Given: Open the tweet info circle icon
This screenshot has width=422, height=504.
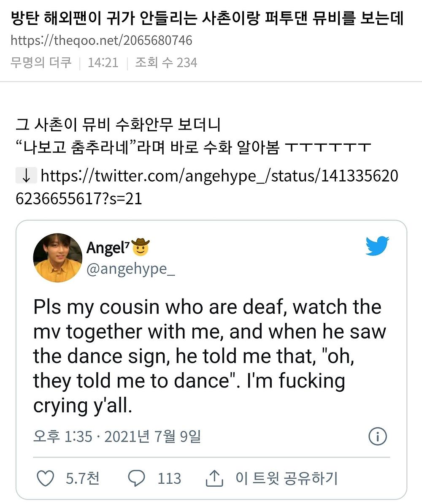Looking at the screenshot, I should click(x=377, y=437).
